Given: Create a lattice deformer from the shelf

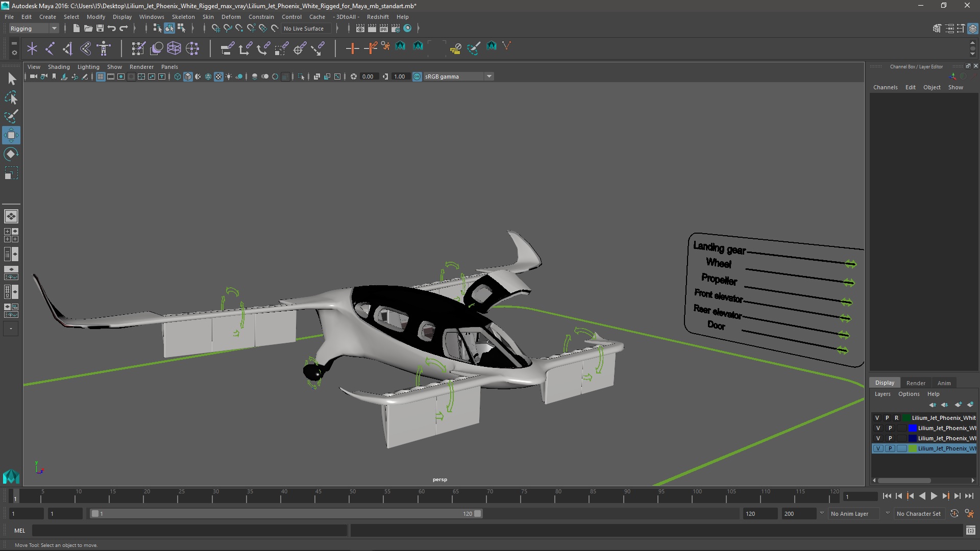Looking at the screenshot, I should (174, 48).
